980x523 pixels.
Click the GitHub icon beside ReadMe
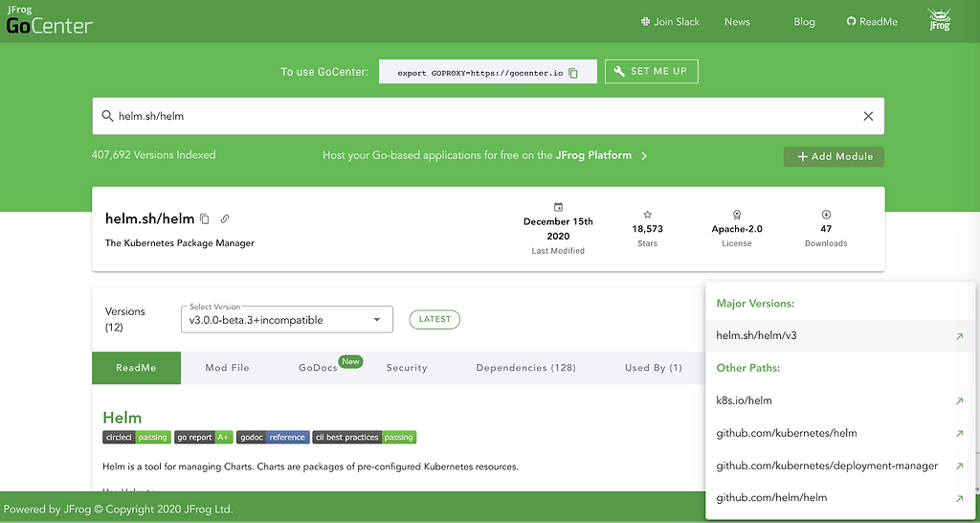pos(851,22)
